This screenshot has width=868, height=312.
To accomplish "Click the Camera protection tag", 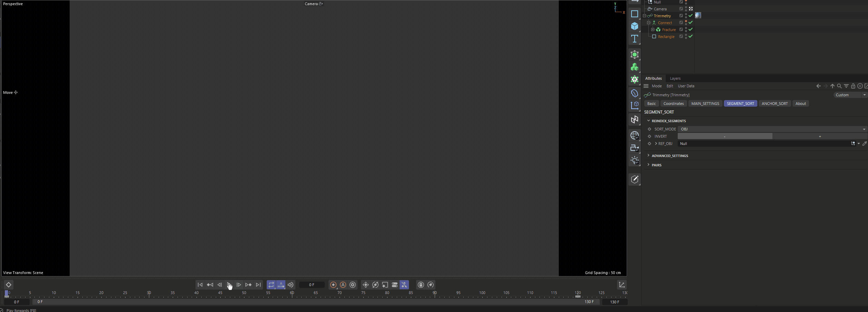I will [x=691, y=9].
